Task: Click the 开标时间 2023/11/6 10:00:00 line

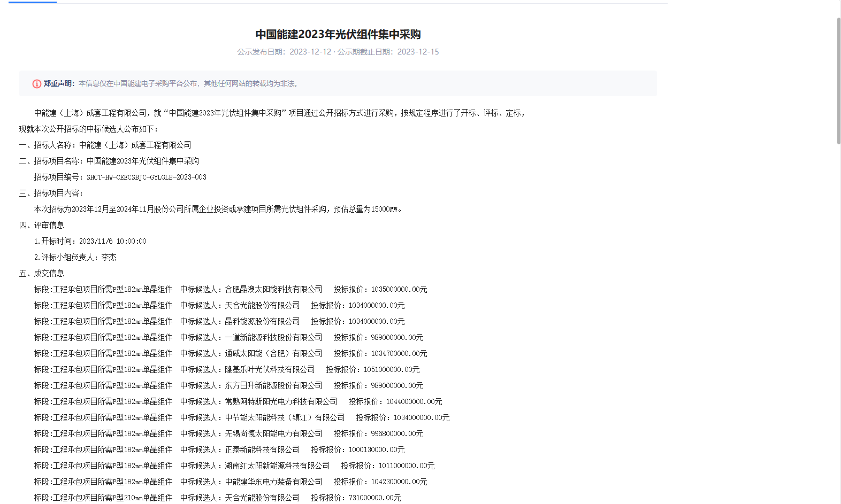Action: 90,241
